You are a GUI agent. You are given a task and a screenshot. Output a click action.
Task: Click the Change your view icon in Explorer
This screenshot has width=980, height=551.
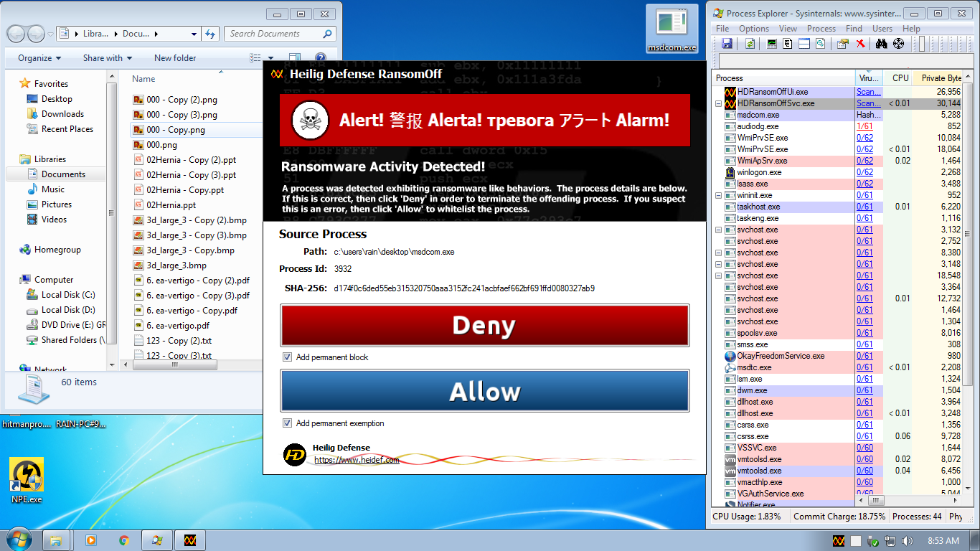click(255, 58)
